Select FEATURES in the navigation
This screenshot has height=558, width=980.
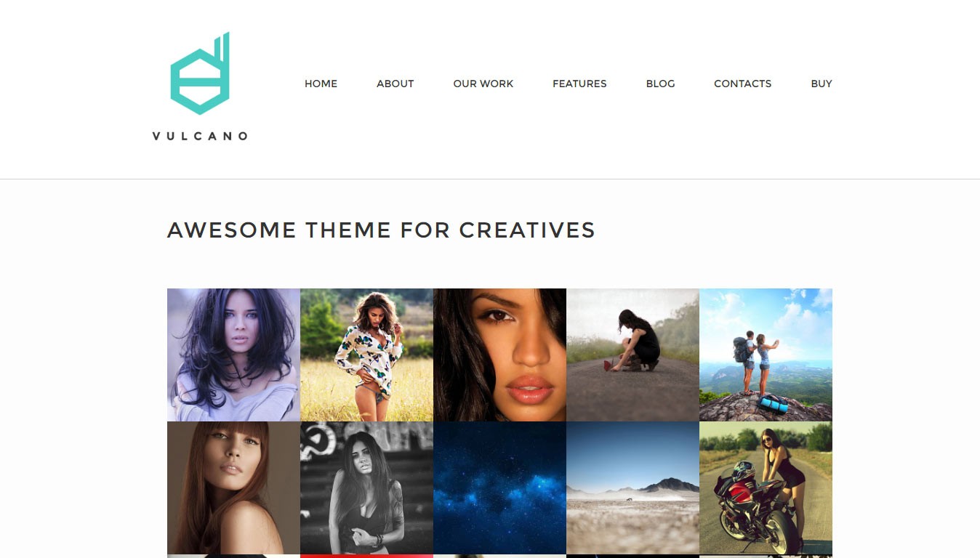[x=579, y=84]
